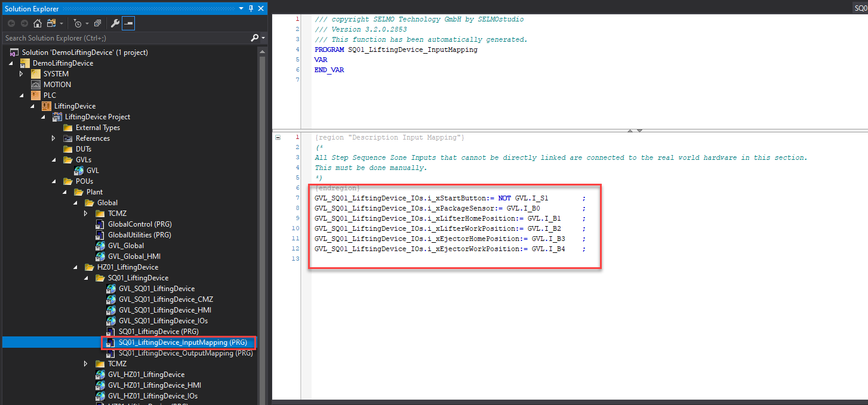Viewport: 868px width, 405px height.
Task: Click the solution and folder view switch icon
Action: point(51,23)
